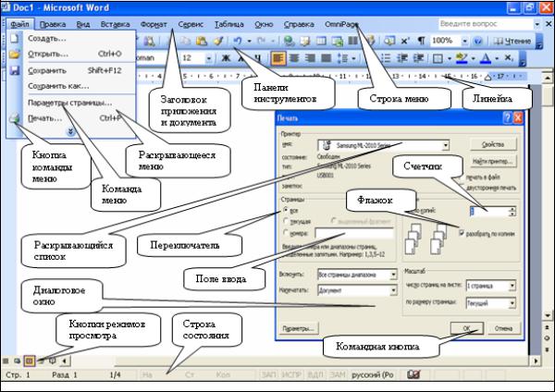Click the 'Свойства' button in Print dialog
This screenshot has height=392, width=555.
493,144
